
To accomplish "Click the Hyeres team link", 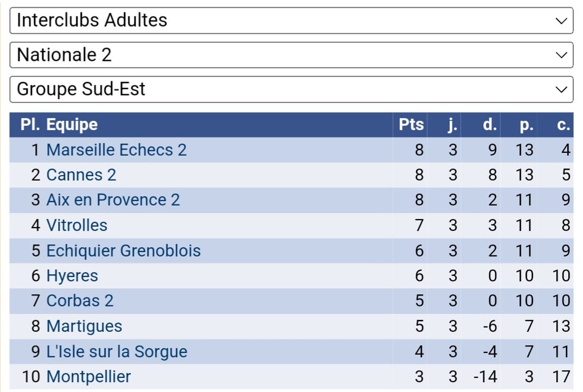I will click(x=72, y=276).
